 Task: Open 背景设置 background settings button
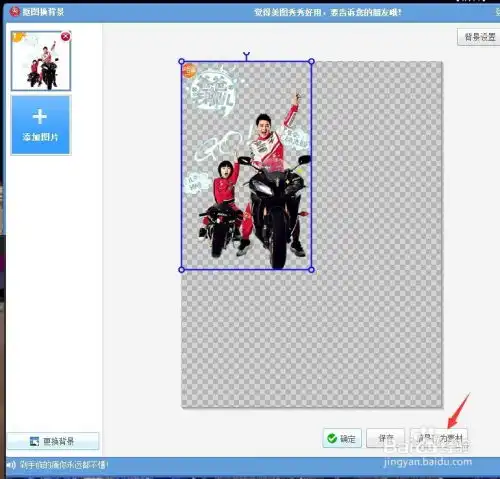(479, 37)
